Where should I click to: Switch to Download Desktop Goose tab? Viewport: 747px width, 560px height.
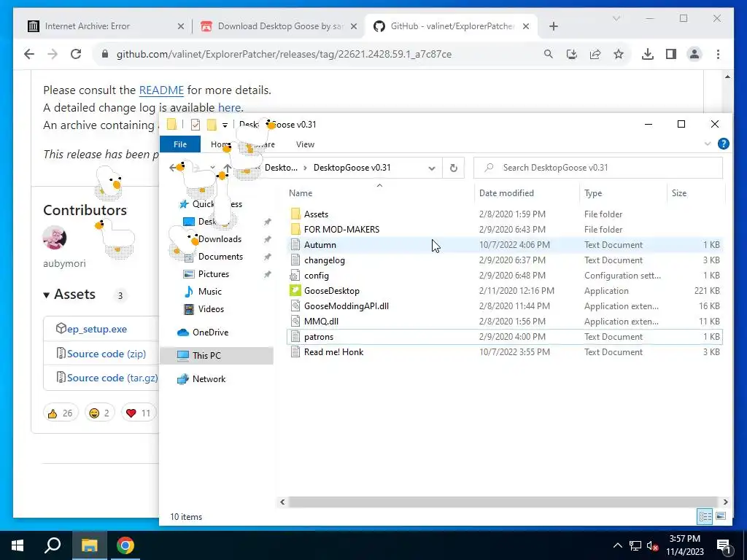279,27
